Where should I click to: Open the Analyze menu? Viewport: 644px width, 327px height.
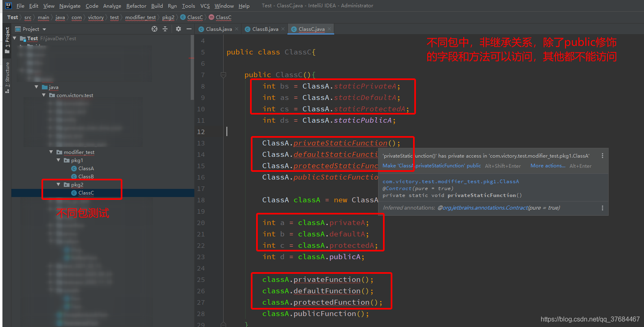[112, 6]
